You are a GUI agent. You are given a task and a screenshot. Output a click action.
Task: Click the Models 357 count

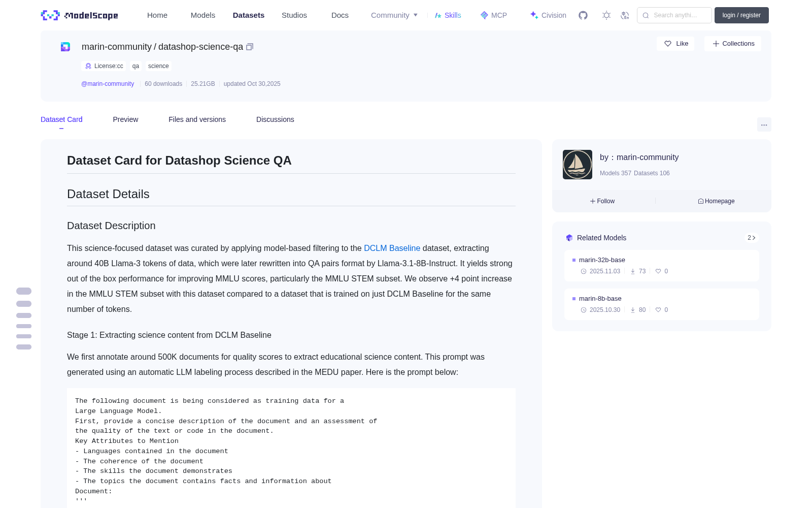point(616,173)
